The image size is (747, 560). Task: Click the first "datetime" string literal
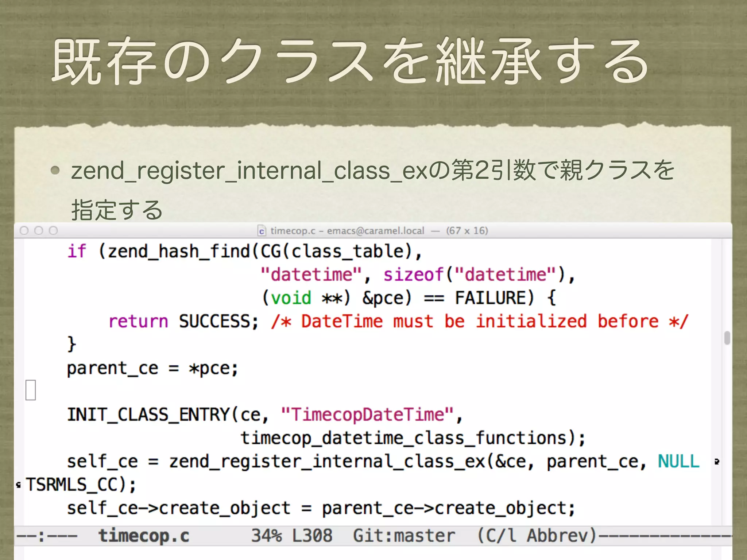[311, 275]
